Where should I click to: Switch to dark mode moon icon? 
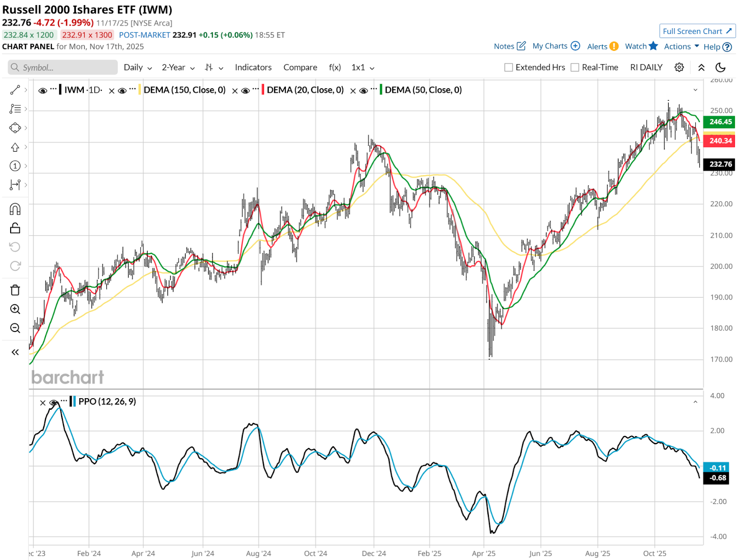click(x=721, y=68)
